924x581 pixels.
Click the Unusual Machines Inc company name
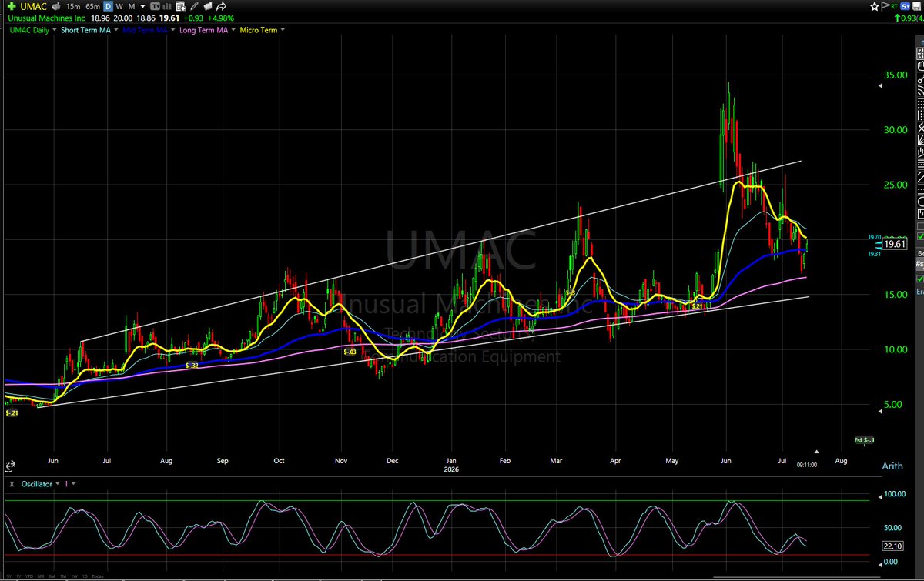(46, 18)
